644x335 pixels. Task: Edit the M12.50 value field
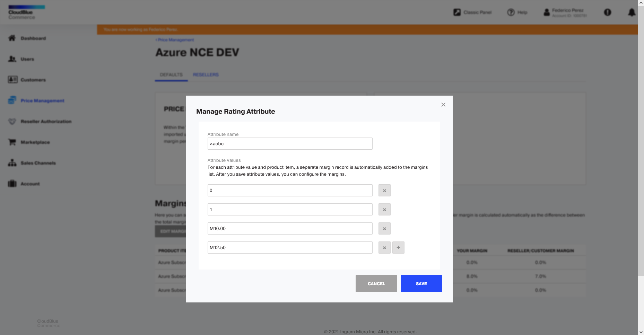pyautogui.click(x=290, y=248)
